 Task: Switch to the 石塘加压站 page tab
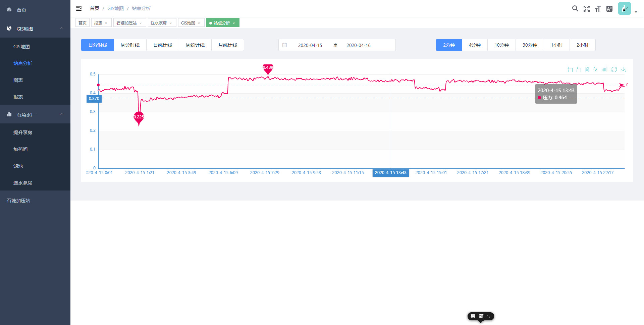(126, 23)
